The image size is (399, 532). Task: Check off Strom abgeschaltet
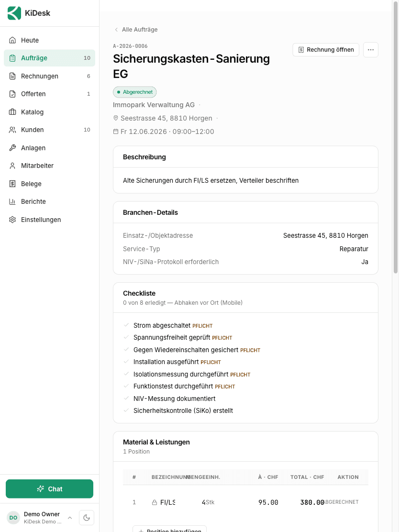(126, 325)
